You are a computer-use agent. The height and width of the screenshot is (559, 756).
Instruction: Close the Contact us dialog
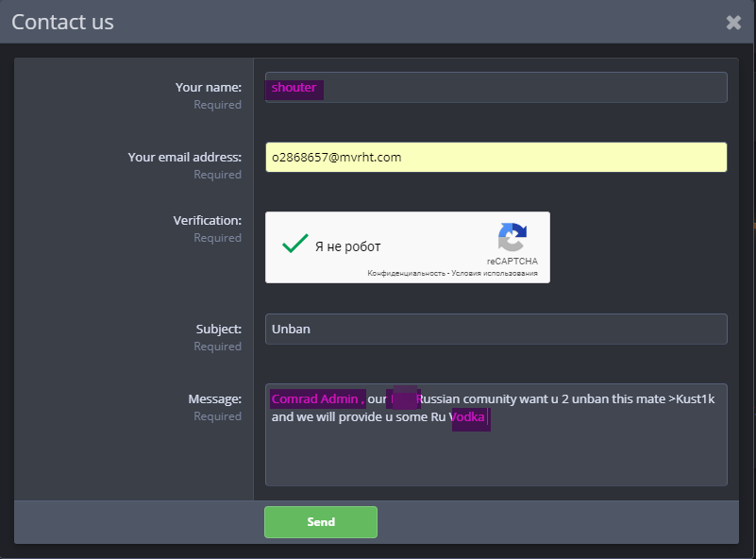pos(733,23)
